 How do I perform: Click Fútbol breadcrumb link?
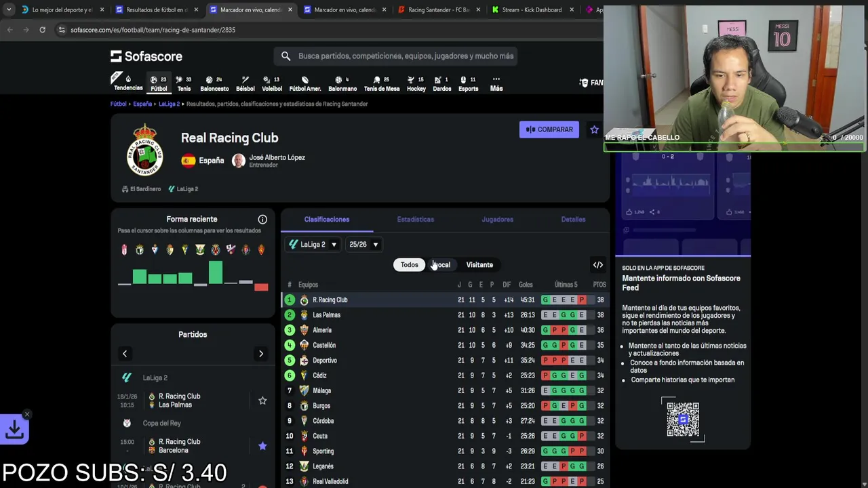pos(118,104)
